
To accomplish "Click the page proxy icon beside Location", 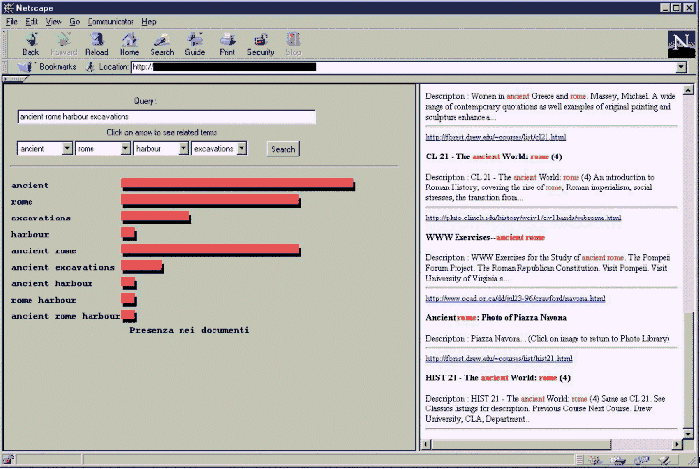I will pyautogui.click(x=90, y=67).
